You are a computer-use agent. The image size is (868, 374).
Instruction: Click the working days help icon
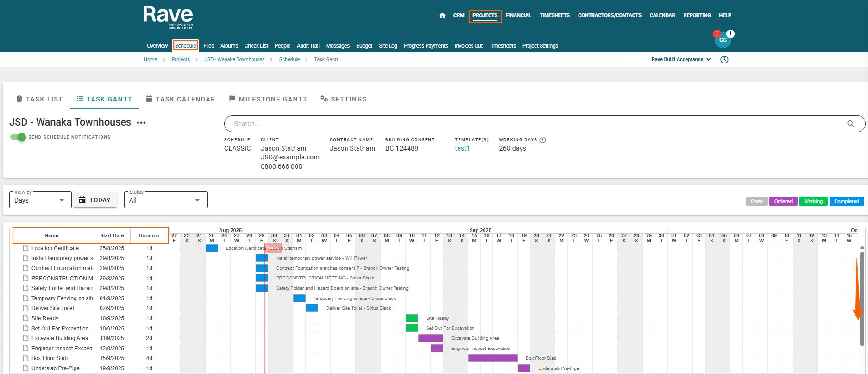pos(542,140)
